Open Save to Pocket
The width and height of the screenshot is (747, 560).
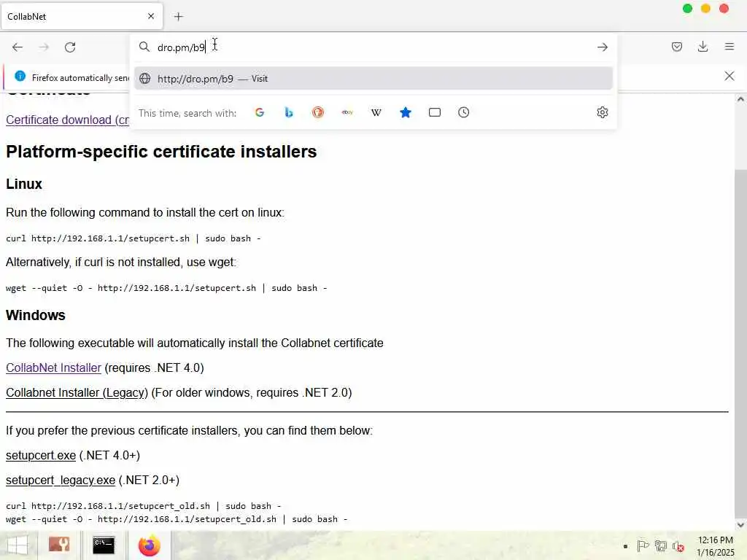676,47
